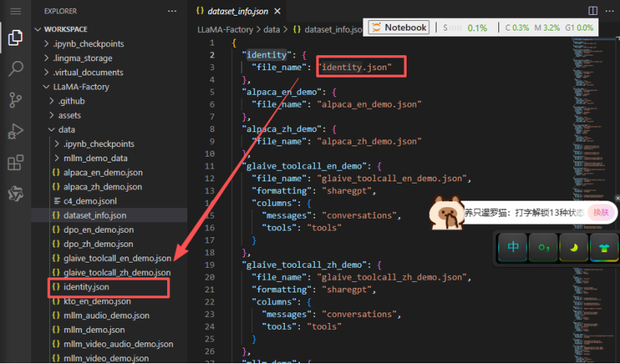The height and width of the screenshot is (364, 620).
Task: Click "alpaca_zh_demo.json" value on line 9
Action: [x=369, y=142]
